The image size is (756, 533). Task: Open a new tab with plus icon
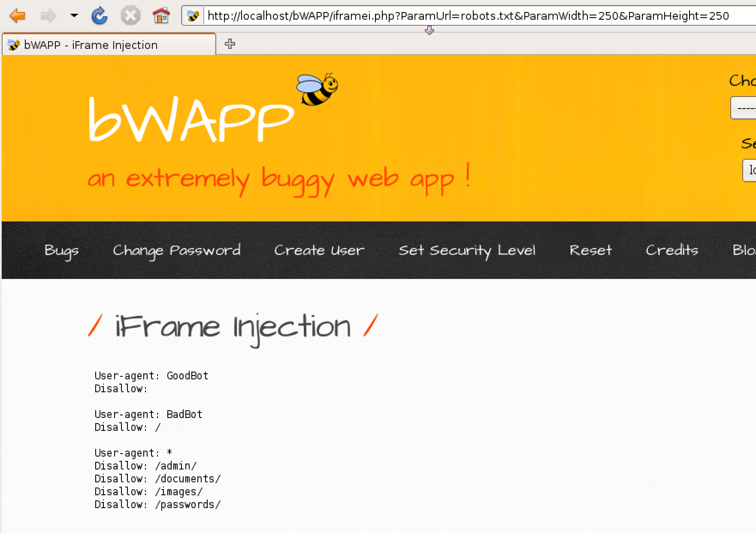[x=230, y=44]
